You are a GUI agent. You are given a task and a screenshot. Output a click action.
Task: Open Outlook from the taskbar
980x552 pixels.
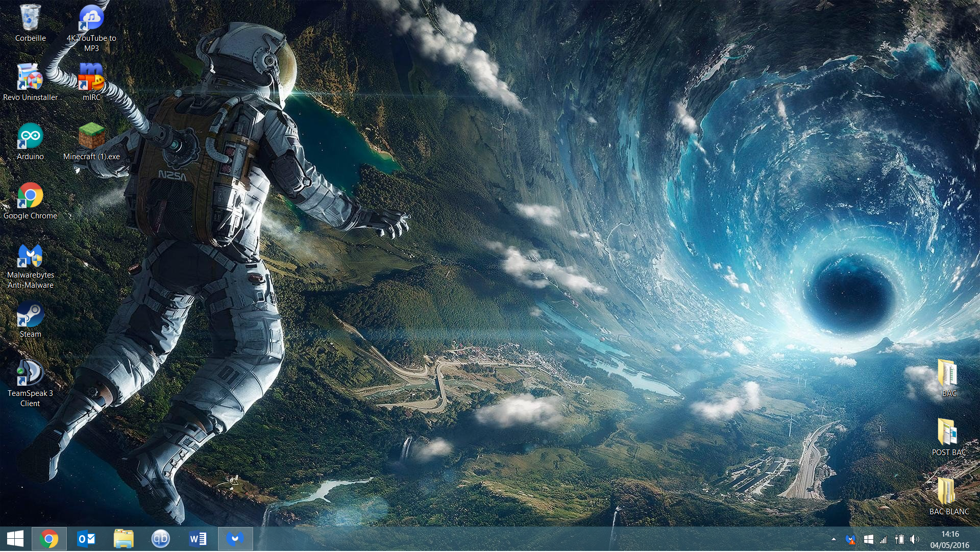tap(86, 539)
